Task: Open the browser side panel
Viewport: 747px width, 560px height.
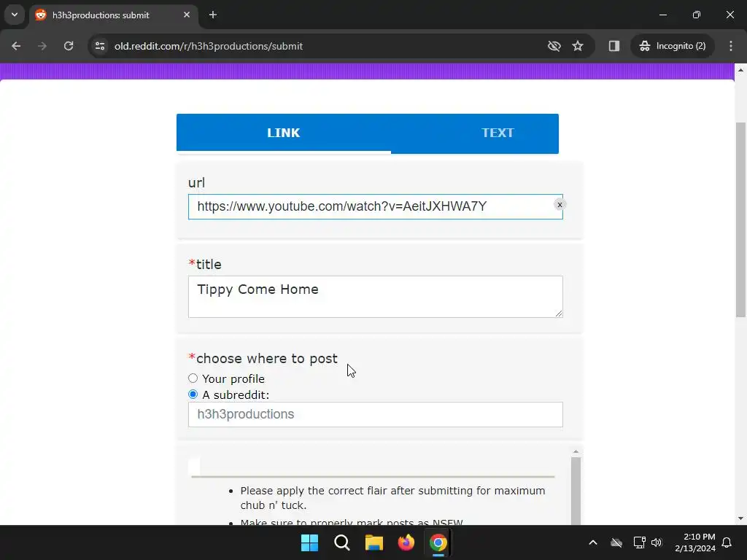Action: [x=614, y=46]
